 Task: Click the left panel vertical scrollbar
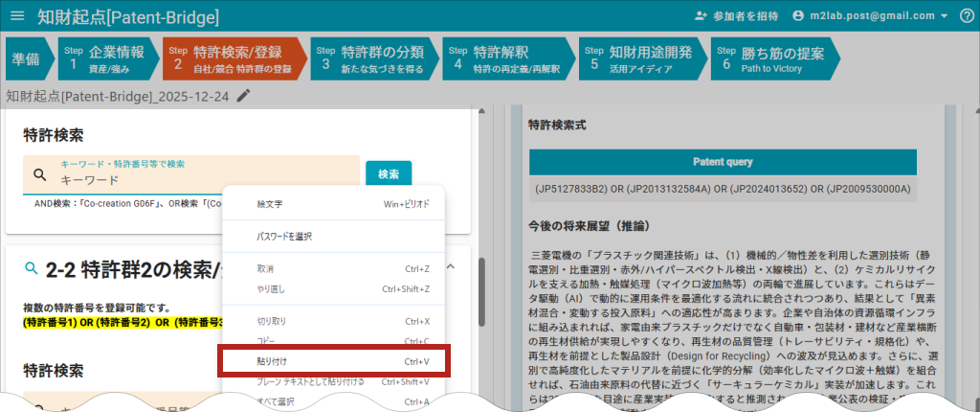482,287
